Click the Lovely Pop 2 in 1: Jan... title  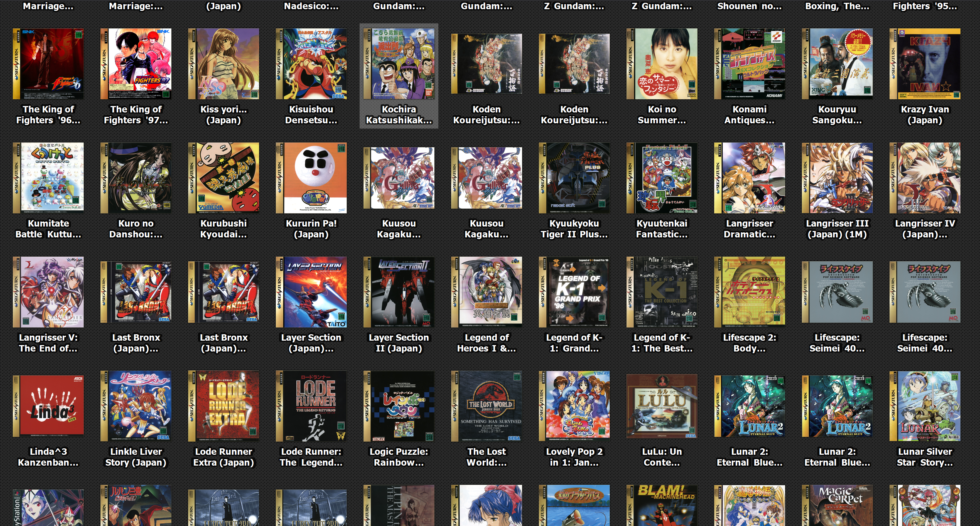(574, 457)
